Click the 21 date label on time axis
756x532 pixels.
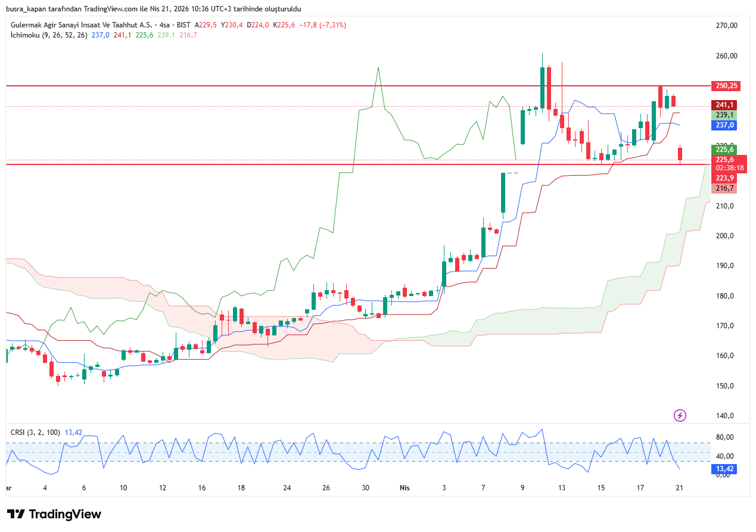(x=679, y=488)
